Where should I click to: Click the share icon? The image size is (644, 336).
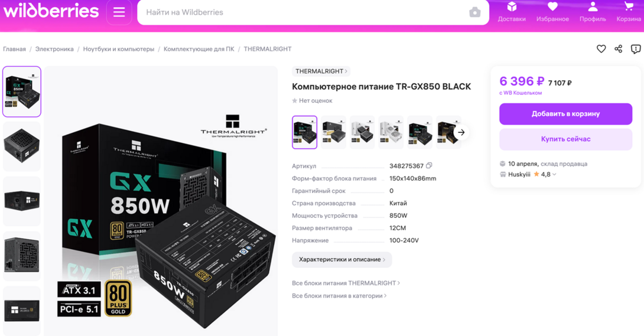[x=619, y=49]
